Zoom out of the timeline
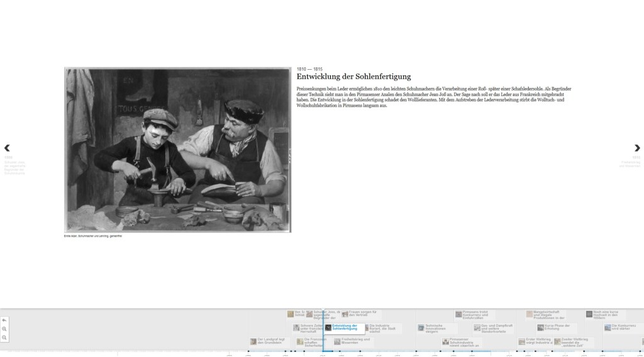 point(4,338)
